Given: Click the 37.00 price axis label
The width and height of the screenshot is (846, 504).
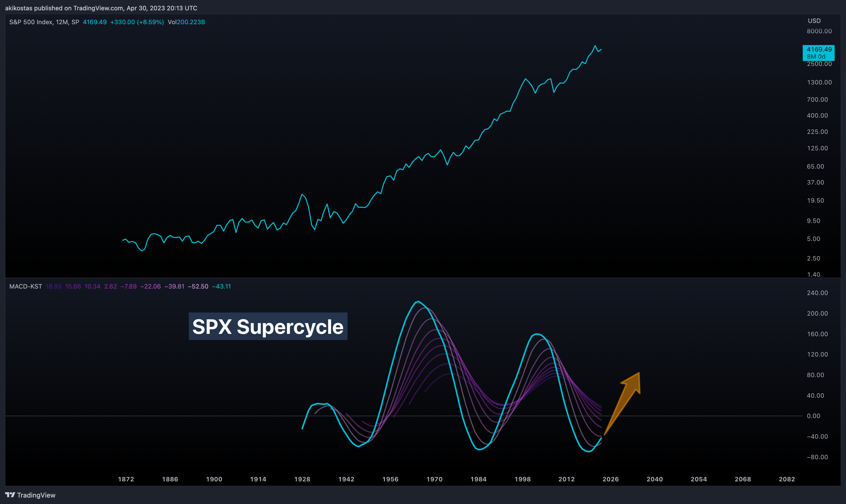Looking at the screenshot, I should click(815, 183).
